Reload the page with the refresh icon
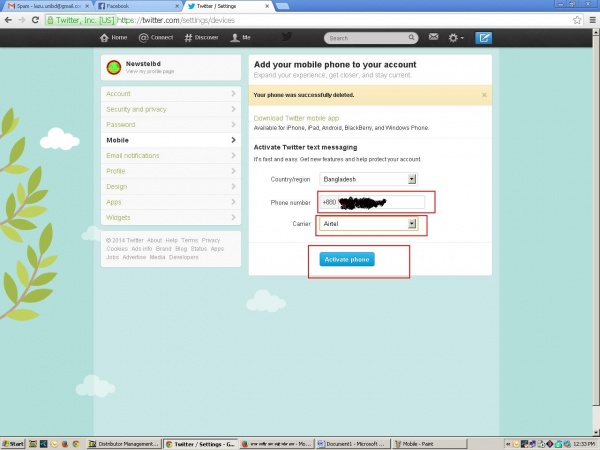 (35, 20)
